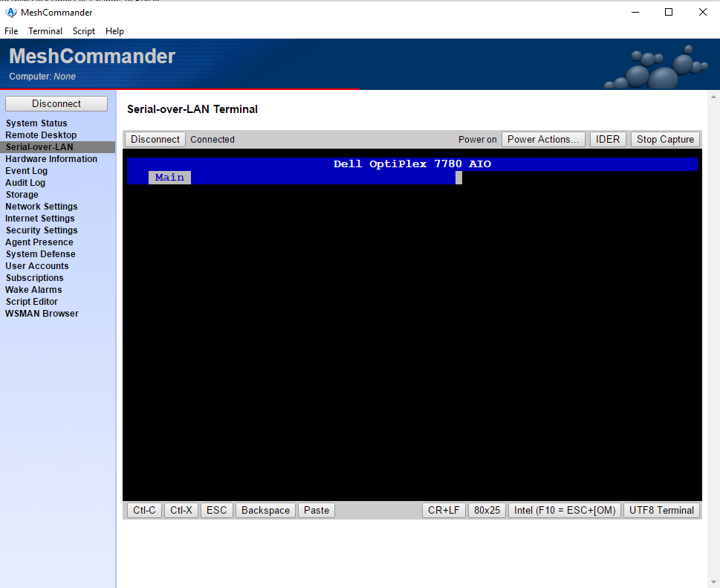Click the MeshCommander banner logo text

[92, 56]
